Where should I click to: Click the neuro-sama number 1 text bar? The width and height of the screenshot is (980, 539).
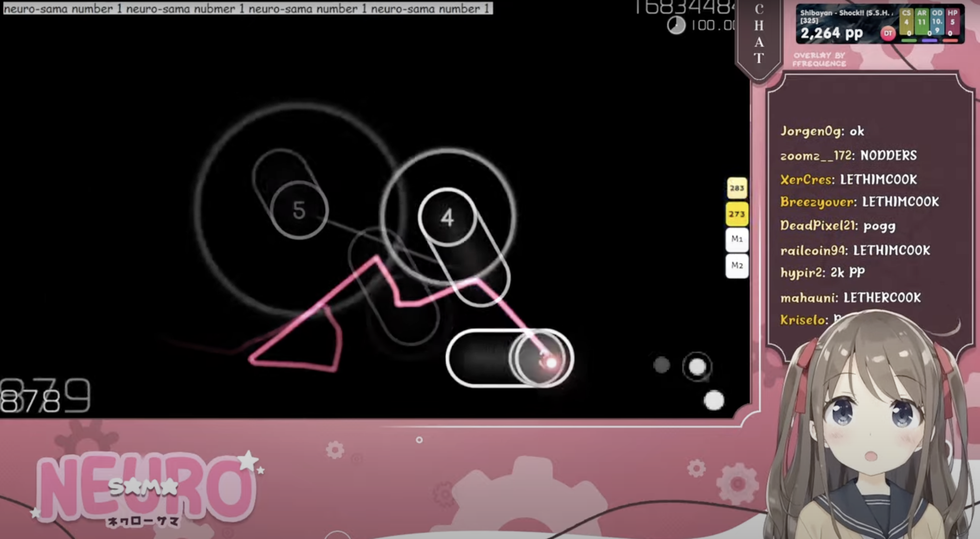click(x=248, y=8)
